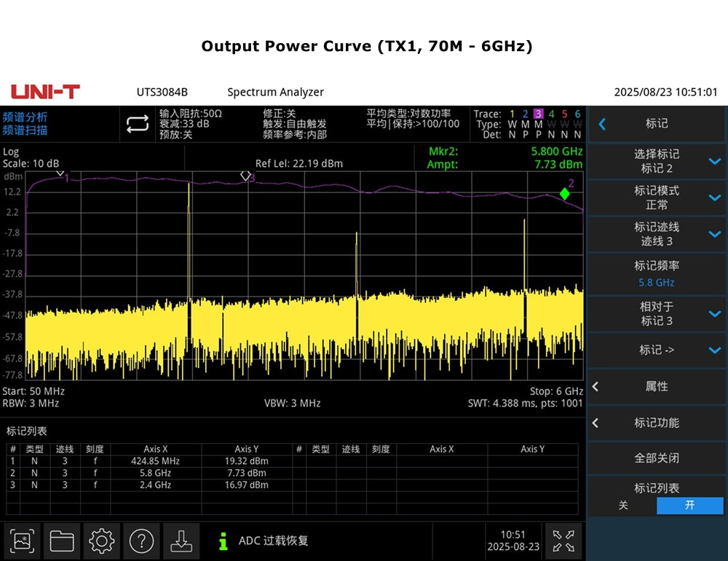The image size is (728, 561).
Task: Open system settings gear icon
Action: pyautogui.click(x=101, y=541)
